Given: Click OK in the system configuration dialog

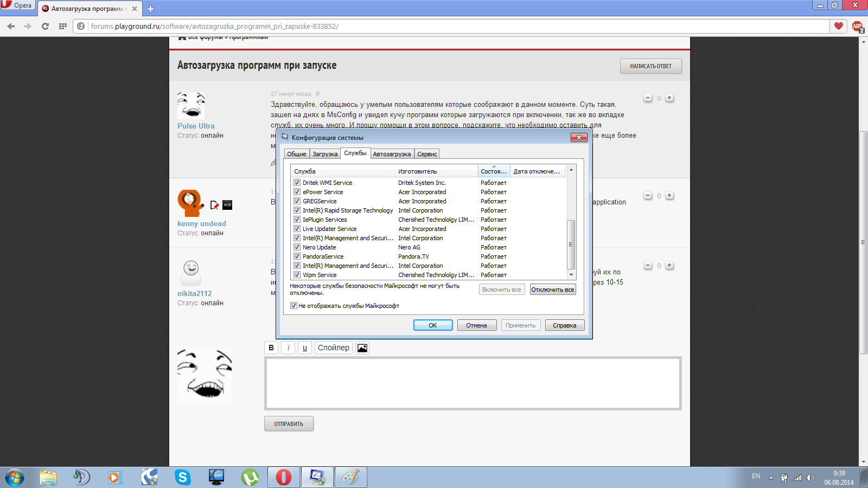Looking at the screenshot, I should click(x=433, y=325).
